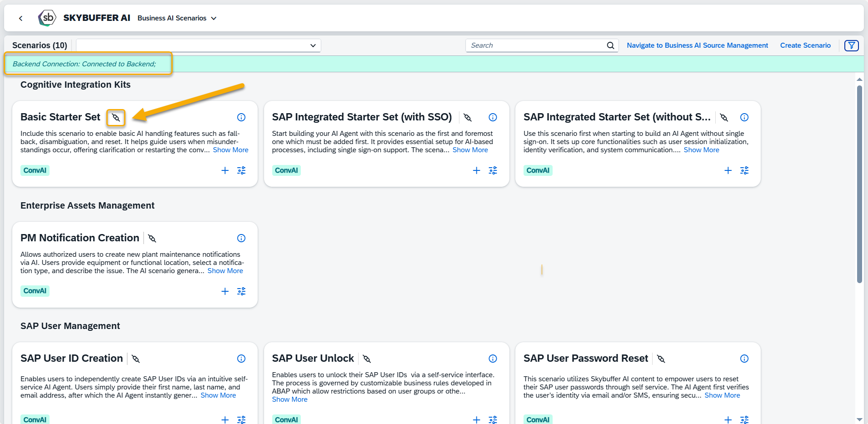Click the Scenarios (10) title

pos(40,45)
